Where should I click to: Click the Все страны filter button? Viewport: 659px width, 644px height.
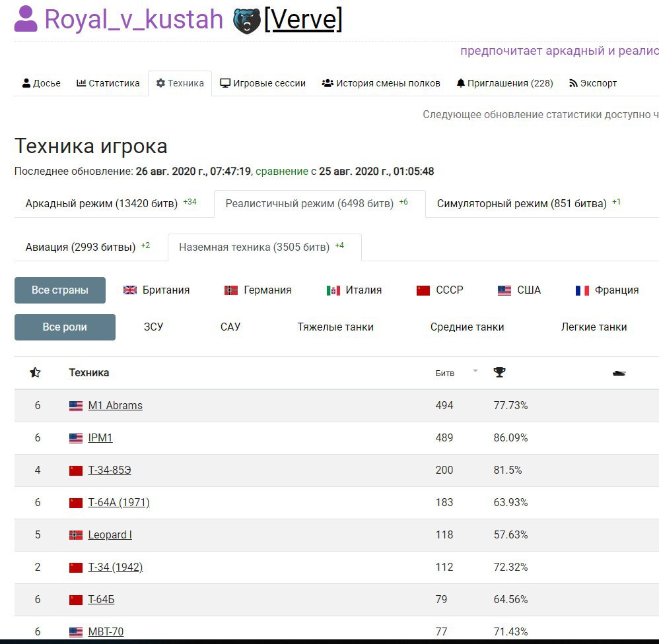click(x=60, y=290)
